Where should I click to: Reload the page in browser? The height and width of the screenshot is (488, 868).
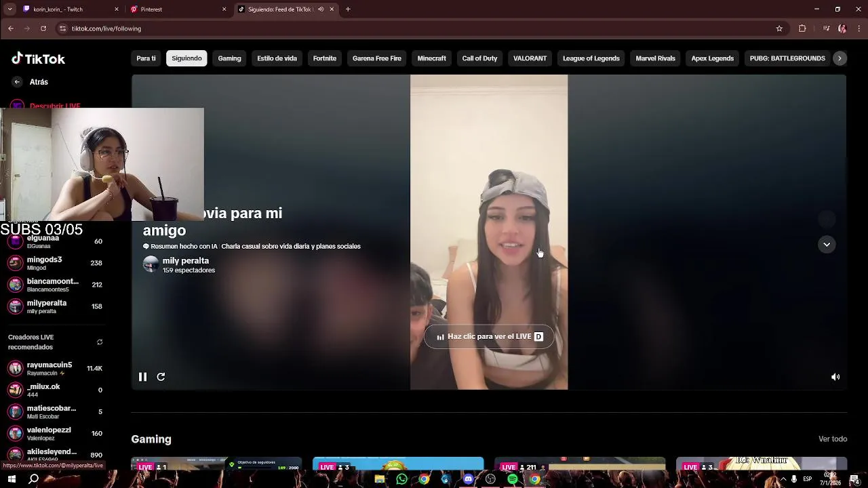pyautogui.click(x=43, y=28)
